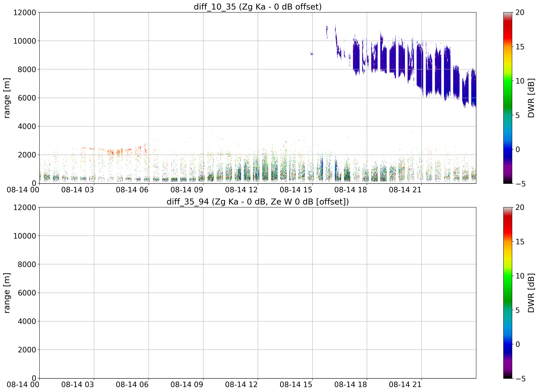Screen dimensions: 539x392
Task: Click the "08-14 03" time label under the top plot
Action: tap(78, 190)
